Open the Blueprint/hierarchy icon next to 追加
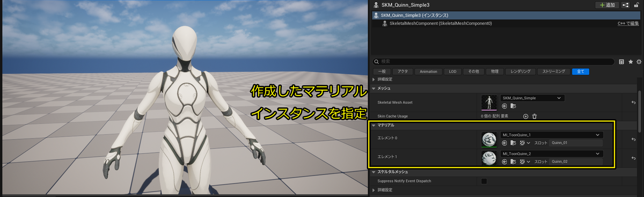The image size is (644, 197). coord(626,5)
